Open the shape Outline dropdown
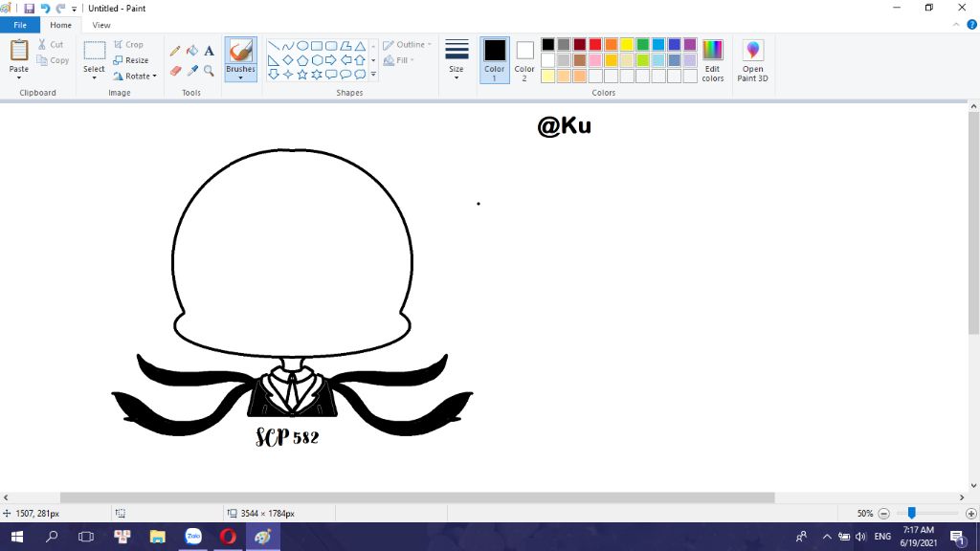The height and width of the screenshot is (551, 980). point(407,44)
